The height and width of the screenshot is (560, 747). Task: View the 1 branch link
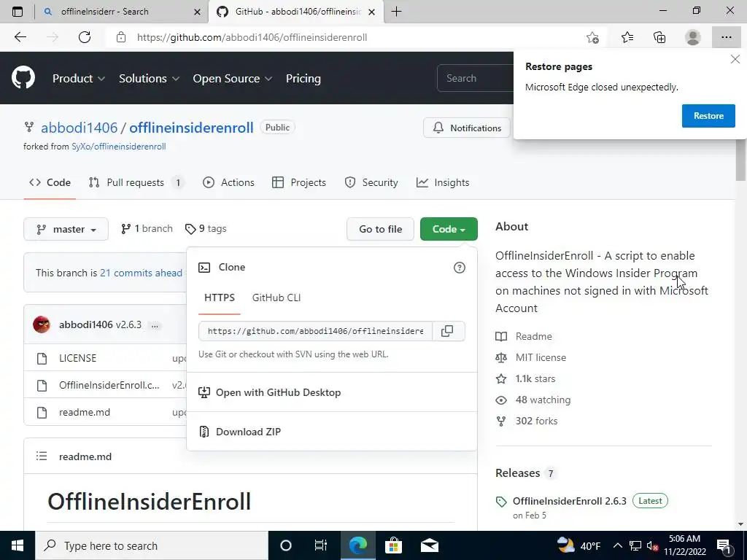point(147,228)
